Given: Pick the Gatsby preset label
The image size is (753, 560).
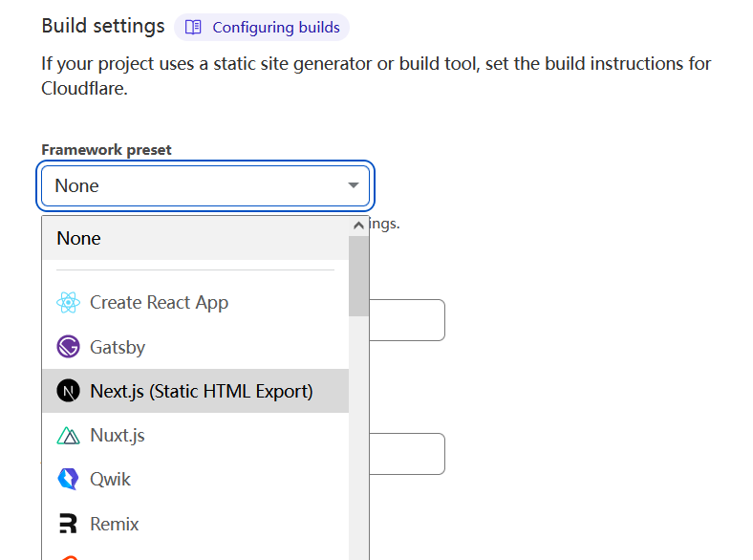Looking at the screenshot, I should point(118,347).
